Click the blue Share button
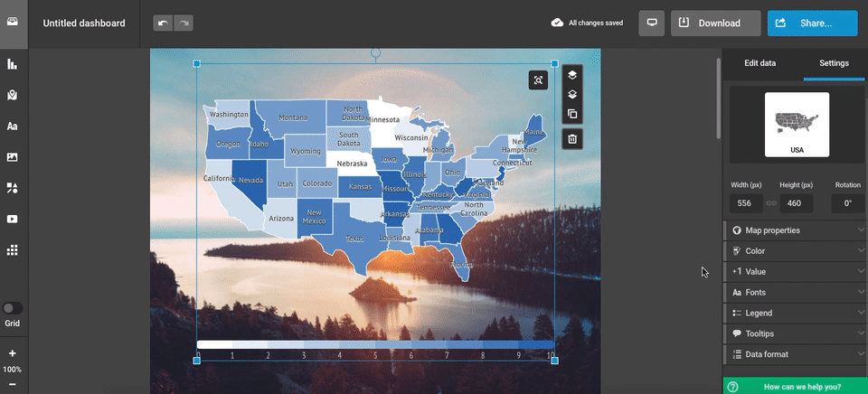This screenshot has height=394, width=868. coord(812,23)
